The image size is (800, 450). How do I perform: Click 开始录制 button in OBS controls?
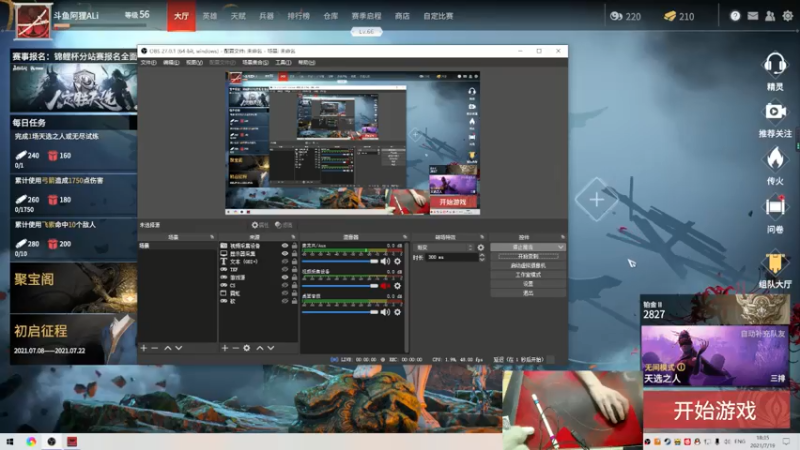tap(528, 256)
